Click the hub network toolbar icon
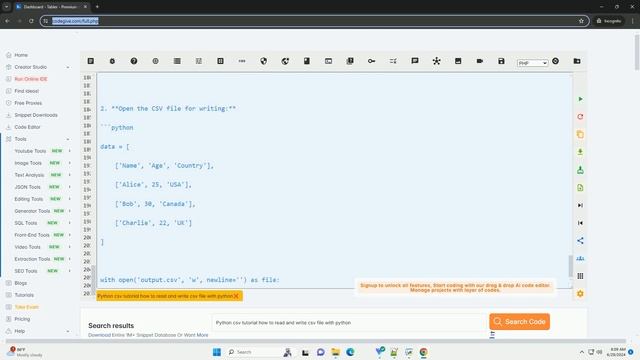This screenshot has height=360, width=640. [x=436, y=61]
